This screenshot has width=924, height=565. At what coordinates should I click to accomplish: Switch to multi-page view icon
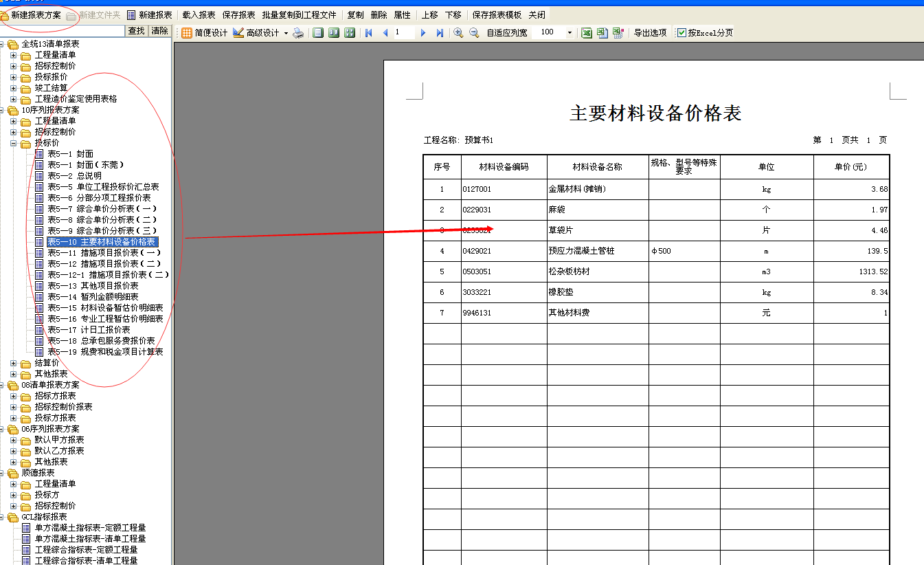[350, 32]
